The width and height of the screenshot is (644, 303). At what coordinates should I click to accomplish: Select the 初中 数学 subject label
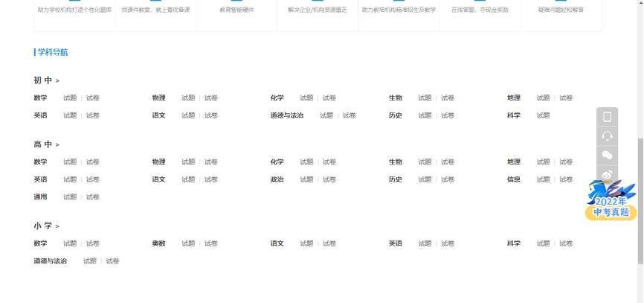tap(40, 98)
